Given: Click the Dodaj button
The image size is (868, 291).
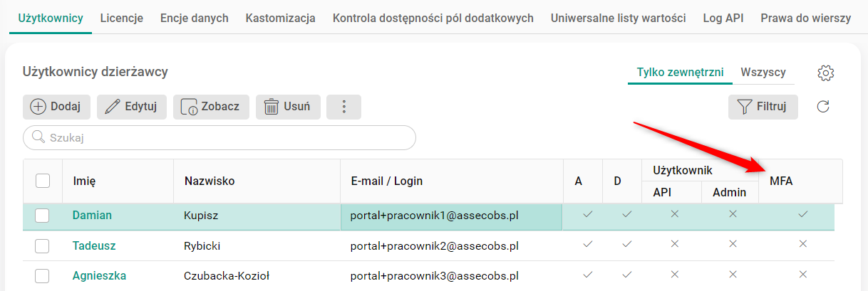Looking at the screenshot, I should pyautogui.click(x=56, y=107).
